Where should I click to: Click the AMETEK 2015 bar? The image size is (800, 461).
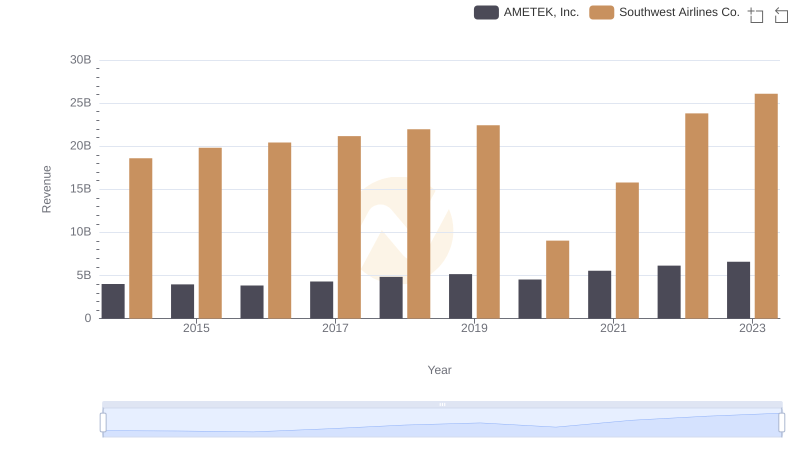[x=183, y=301]
